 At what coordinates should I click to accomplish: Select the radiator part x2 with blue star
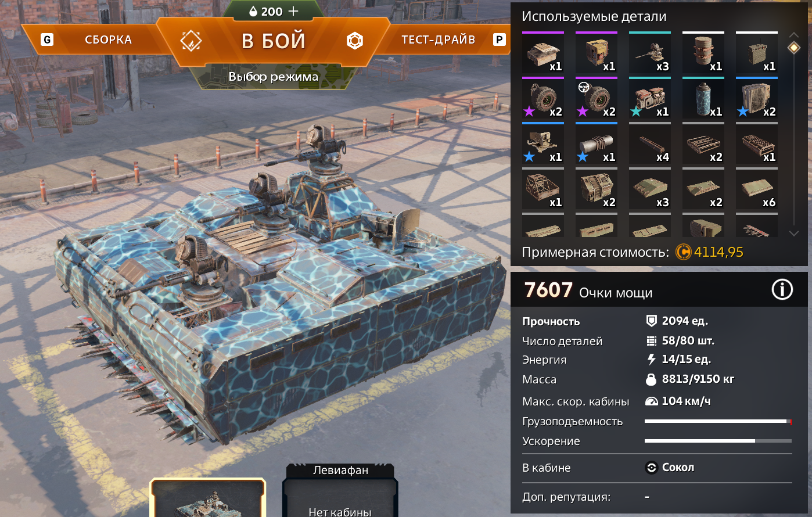757,99
